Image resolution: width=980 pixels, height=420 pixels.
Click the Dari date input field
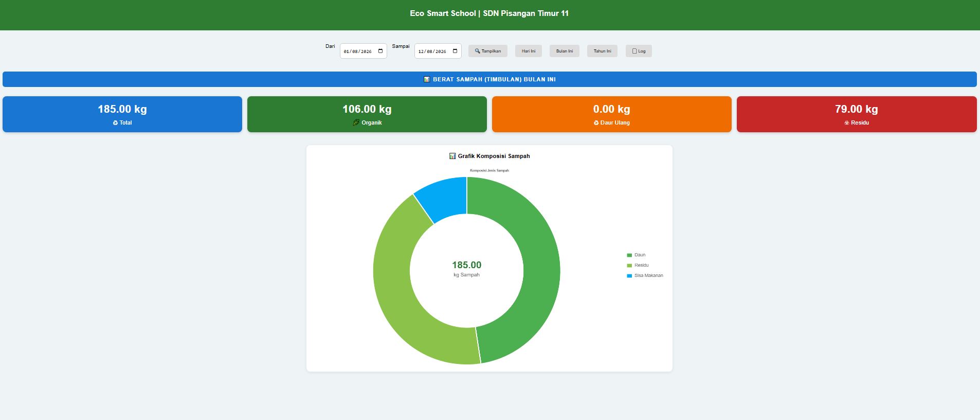click(x=364, y=51)
